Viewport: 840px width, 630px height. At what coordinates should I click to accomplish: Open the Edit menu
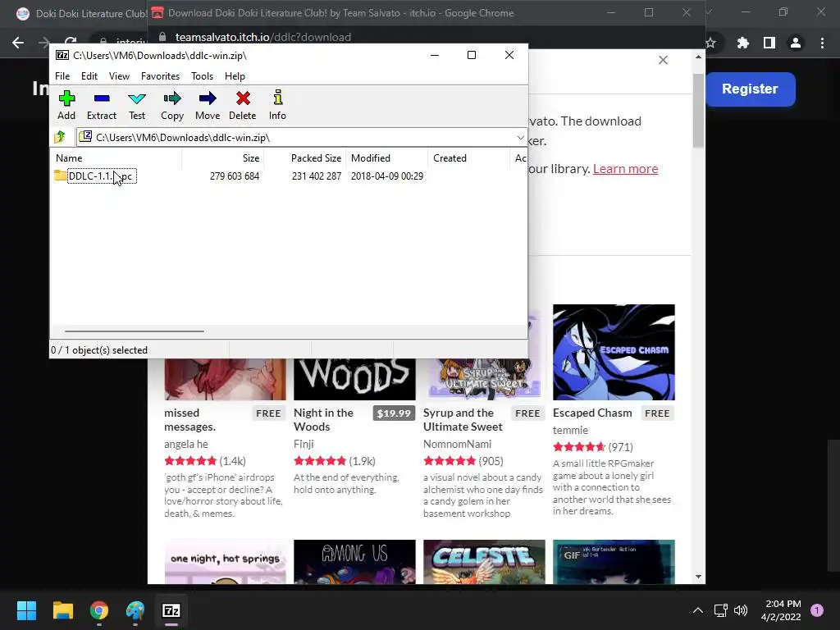point(89,76)
